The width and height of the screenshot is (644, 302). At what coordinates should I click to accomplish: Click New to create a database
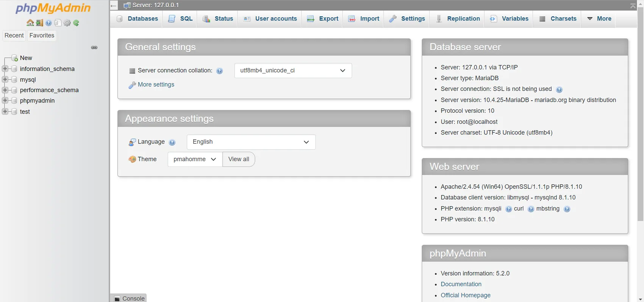click(x=26, y=58)
